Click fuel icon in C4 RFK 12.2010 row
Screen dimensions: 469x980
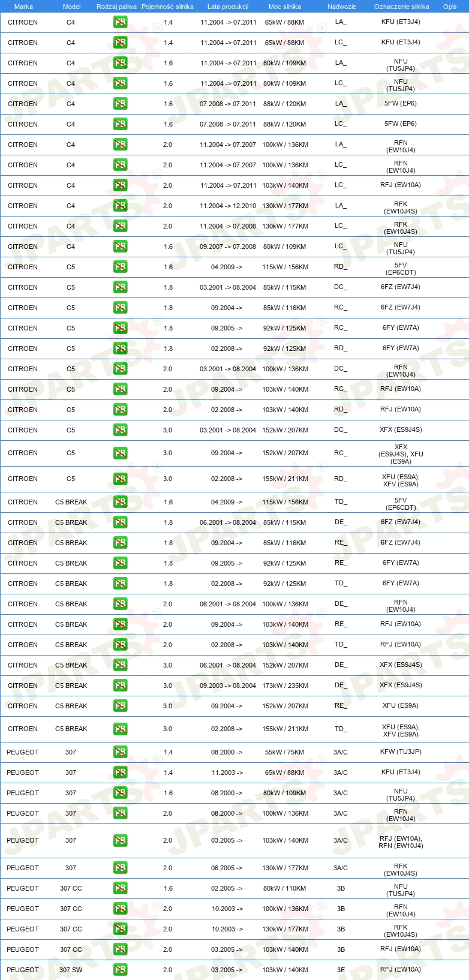[x=121, y=206]
